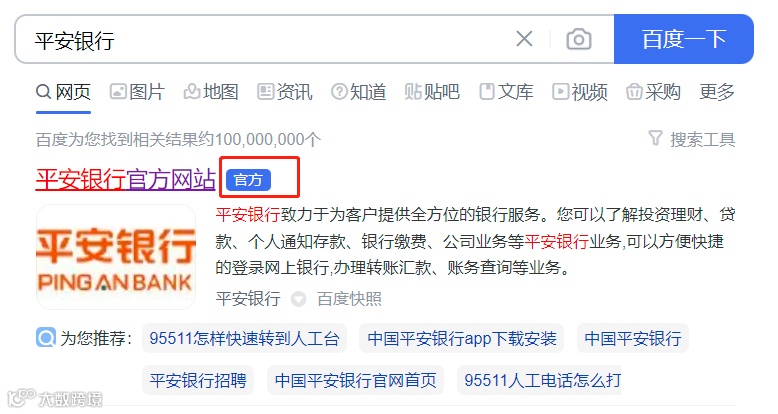
Task: Click the 百度一下 search button
Action: [x=683, y=39]
